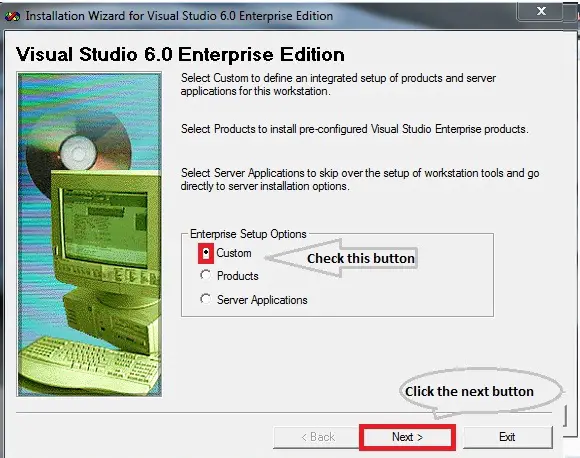Select the Custom radio button

[x=206, y=253]
